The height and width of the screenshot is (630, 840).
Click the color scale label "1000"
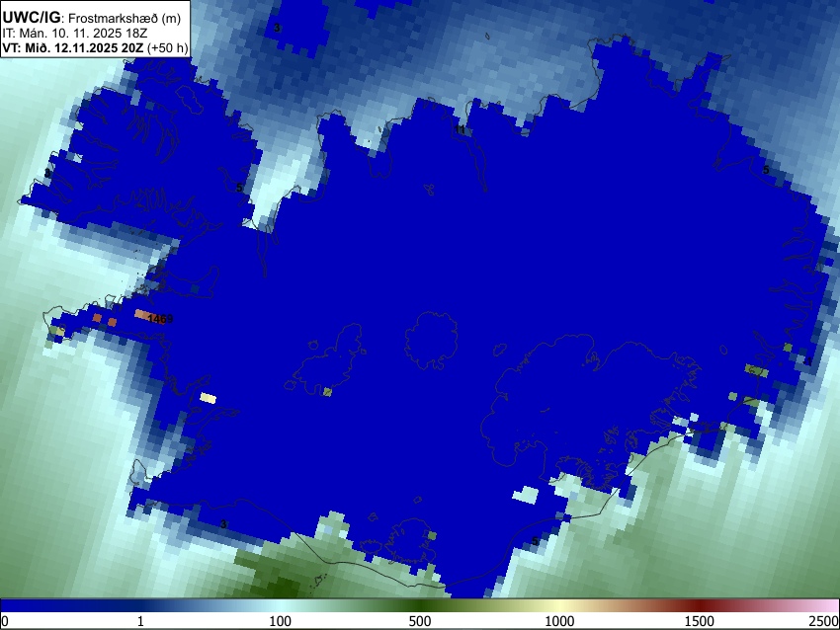[559, 621]
